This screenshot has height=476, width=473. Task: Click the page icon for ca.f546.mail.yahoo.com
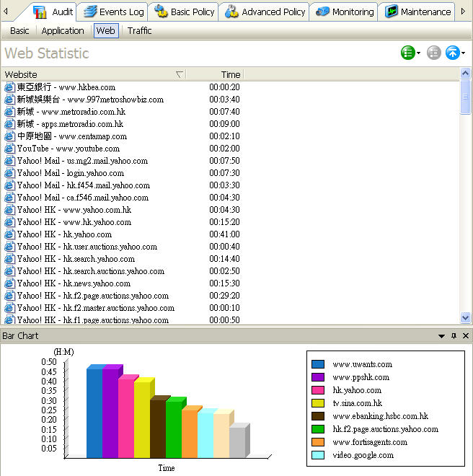(9, 198)
